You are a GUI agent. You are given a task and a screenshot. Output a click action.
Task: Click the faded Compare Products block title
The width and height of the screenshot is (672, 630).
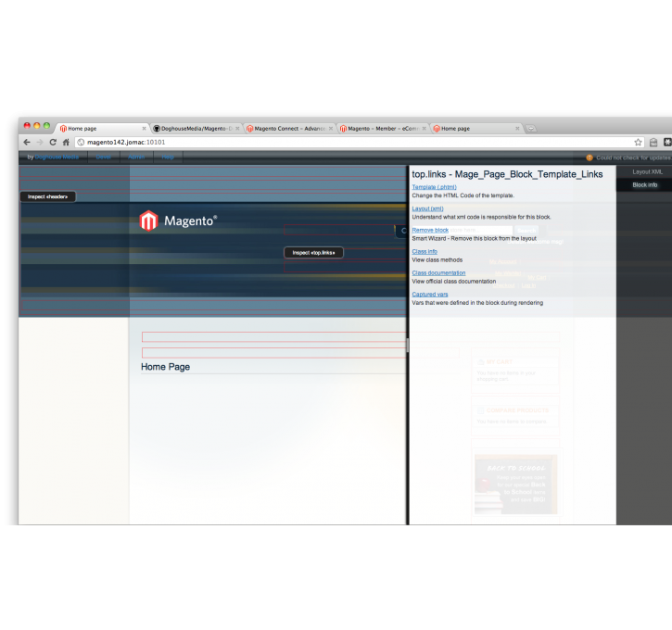[517, 410]
